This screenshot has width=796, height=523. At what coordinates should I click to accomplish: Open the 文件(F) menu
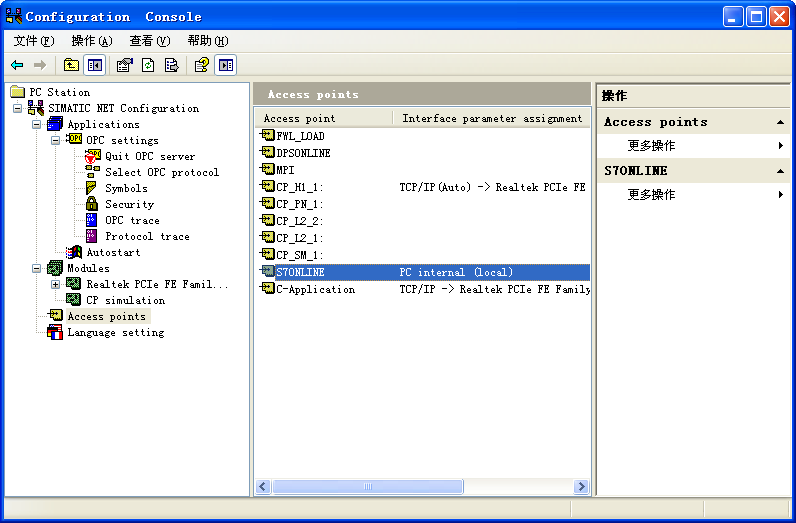(x=34, y=41)
